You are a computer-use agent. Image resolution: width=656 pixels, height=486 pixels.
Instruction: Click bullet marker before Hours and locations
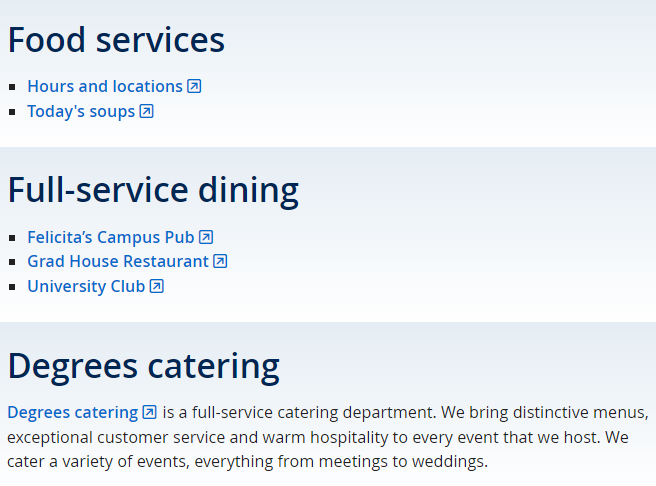point(12,87)
